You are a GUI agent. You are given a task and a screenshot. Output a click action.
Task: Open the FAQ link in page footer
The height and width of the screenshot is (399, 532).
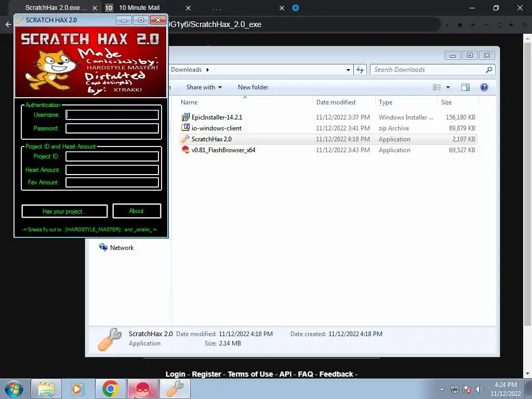pos(305,374)
